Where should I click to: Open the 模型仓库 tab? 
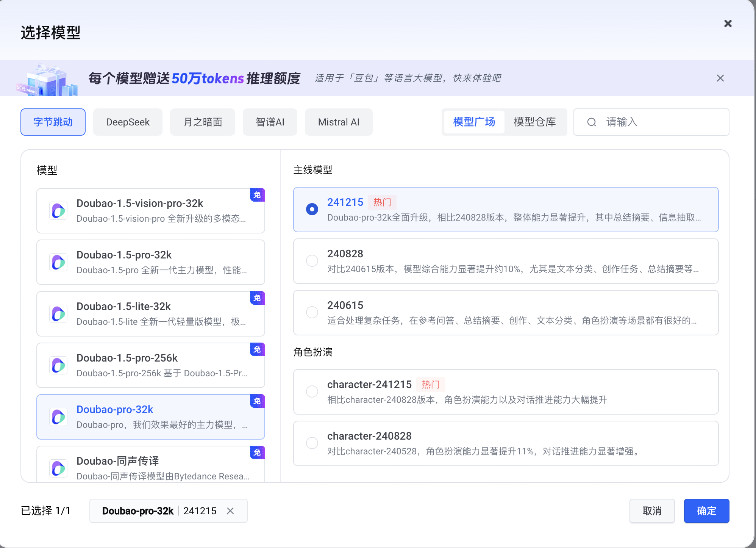(x=534, y=122)
